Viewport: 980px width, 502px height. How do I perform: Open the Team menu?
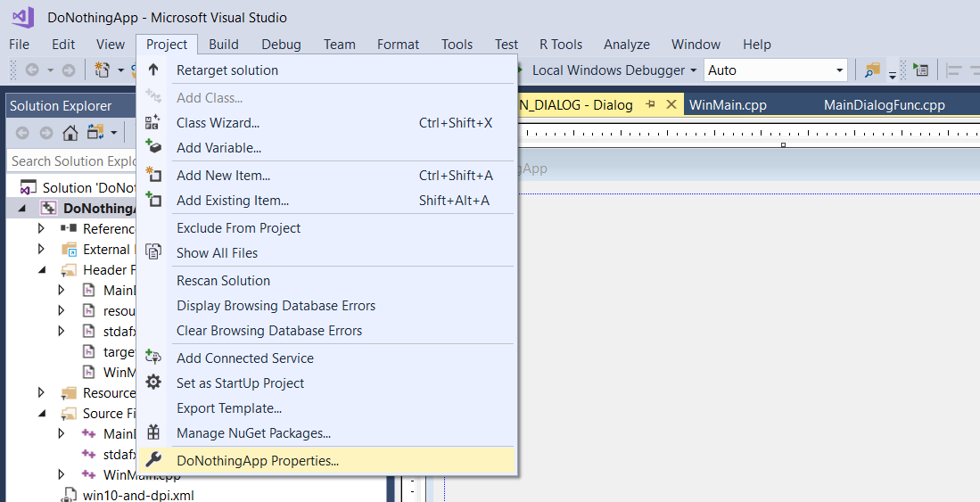click(x=340, y=45)
